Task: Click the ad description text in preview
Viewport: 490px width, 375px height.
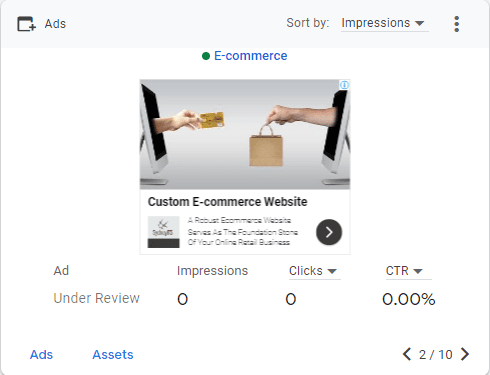Action: coord(242,231)
